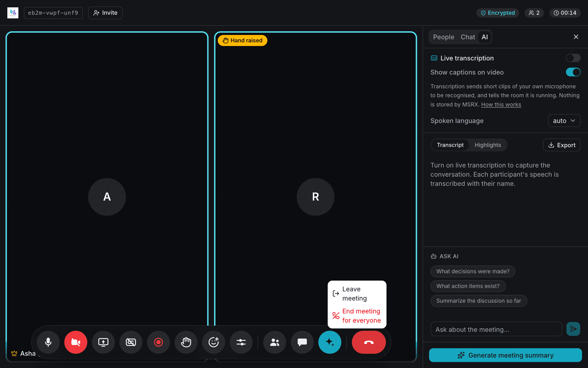Choose End meeting for everyone
This screenshot has height=368, width=588.
(x=357, y=316)
